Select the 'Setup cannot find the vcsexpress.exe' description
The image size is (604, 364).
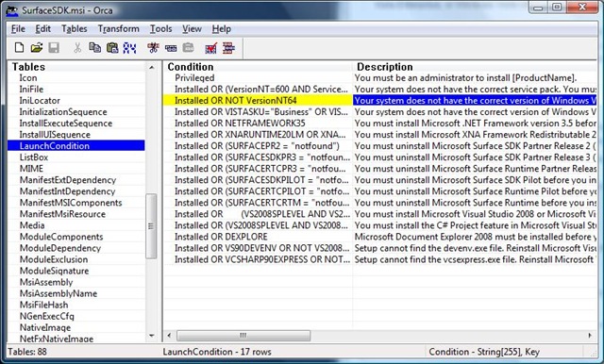pos(475,259)
